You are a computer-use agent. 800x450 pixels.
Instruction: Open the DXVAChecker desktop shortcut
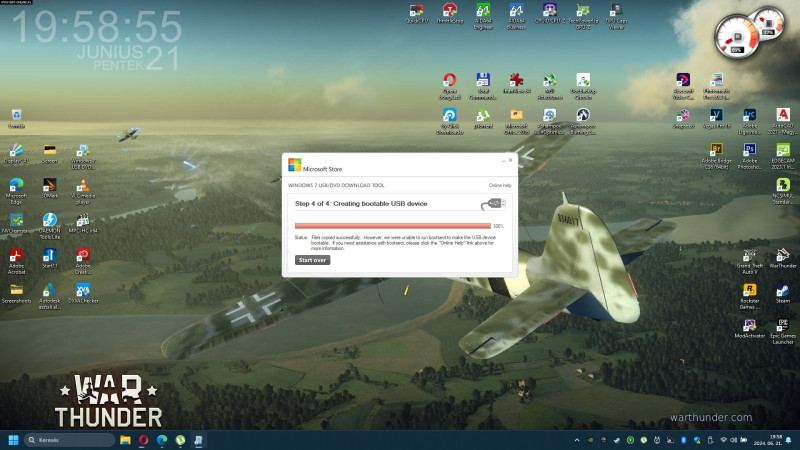pos(83,293)
